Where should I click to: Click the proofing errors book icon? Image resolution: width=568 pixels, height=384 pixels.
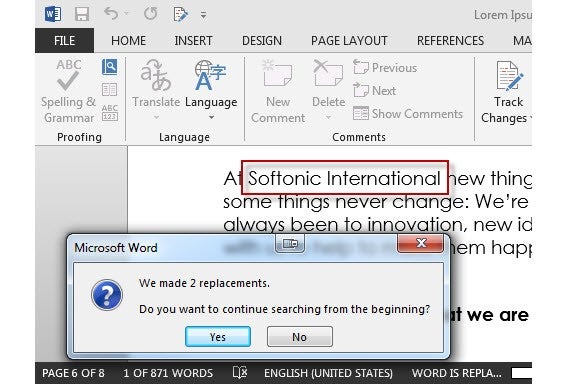(x=239, y=372)
